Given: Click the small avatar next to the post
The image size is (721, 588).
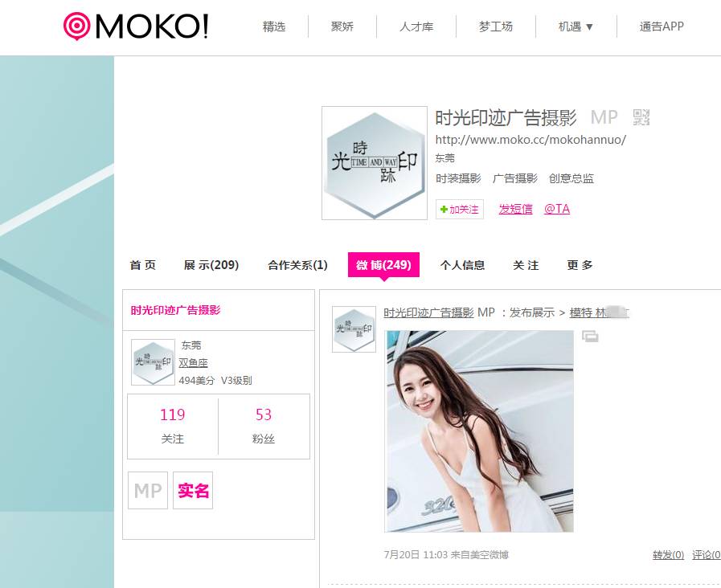Looking at the screenshot, I should (x=354, y=329).
